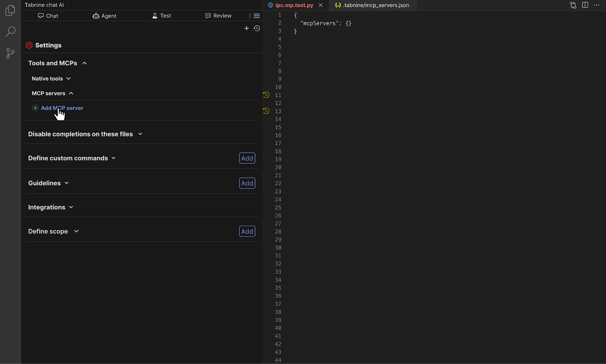The width and height of the screenshot is (606, 364).
Task: Open the Explorer files icon in activity bar
Action: click(x=10, y=10)
